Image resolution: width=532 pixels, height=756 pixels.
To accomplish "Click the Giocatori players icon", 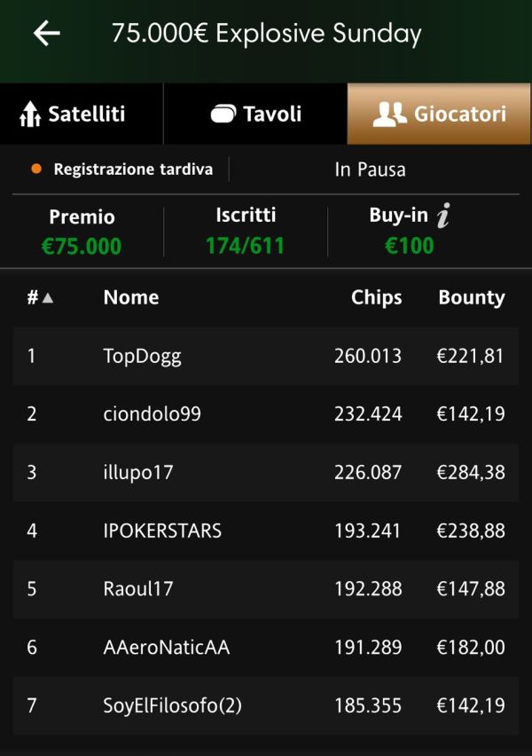I will pos(389,114).
